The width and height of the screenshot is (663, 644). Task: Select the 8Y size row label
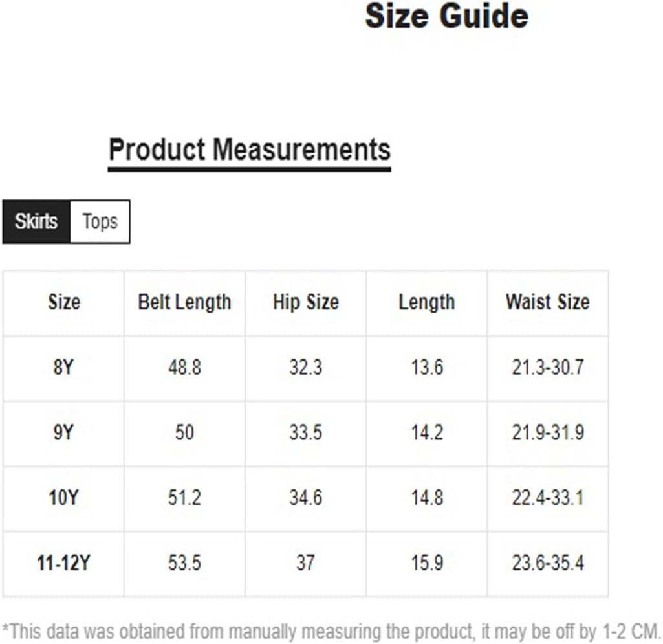63,367
